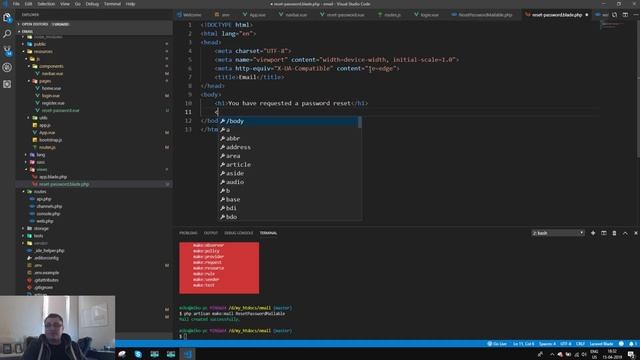Open the action center in system tray
This screenshot has height=360, width=640.
pos(631,354)
